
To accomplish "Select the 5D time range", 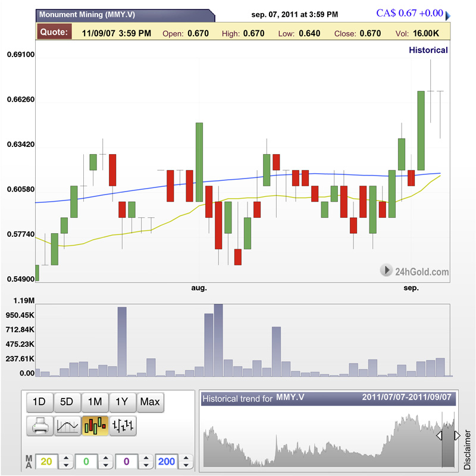I will [67, 402].
